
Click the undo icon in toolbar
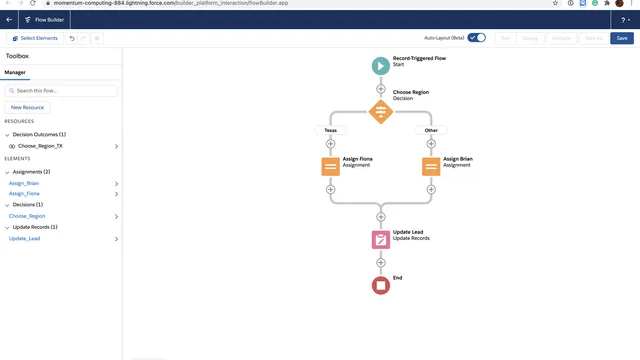72,38
